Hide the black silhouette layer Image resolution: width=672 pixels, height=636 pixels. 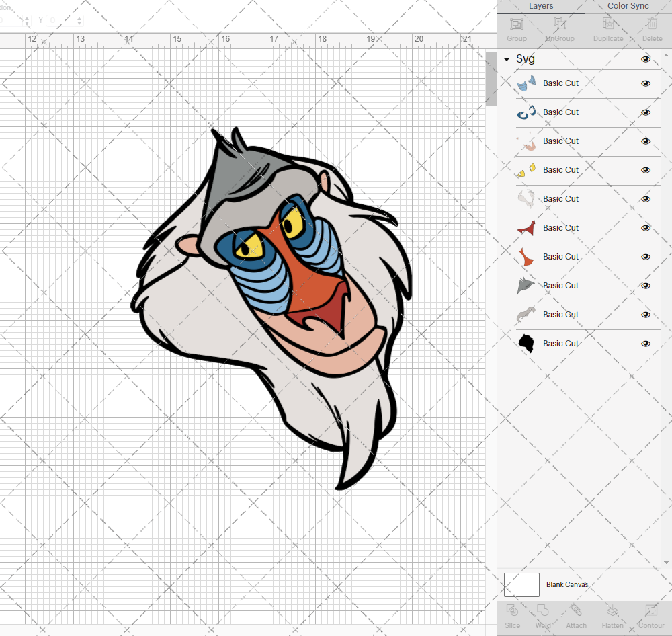(x=645, y=344)
